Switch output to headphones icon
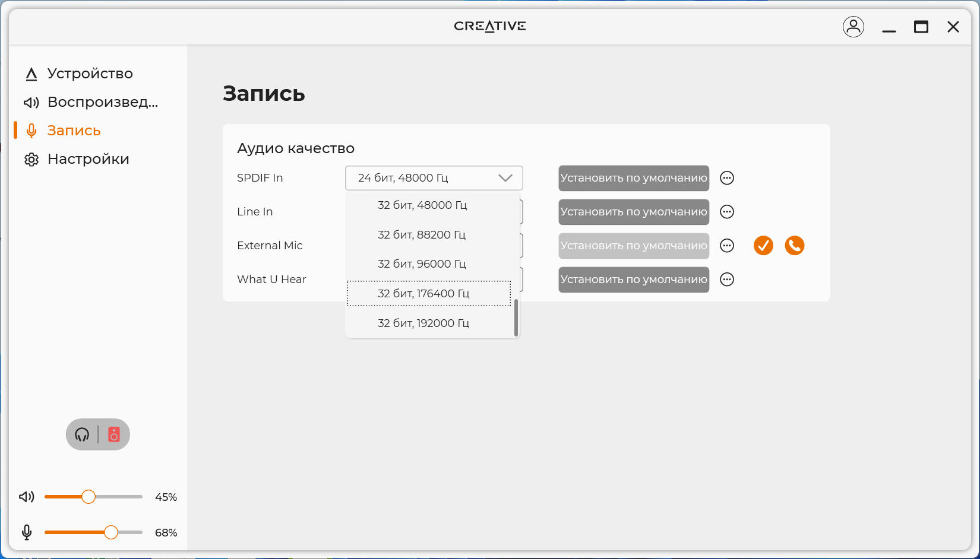Screen dimensions: 980x559 [x=82, y=435]
